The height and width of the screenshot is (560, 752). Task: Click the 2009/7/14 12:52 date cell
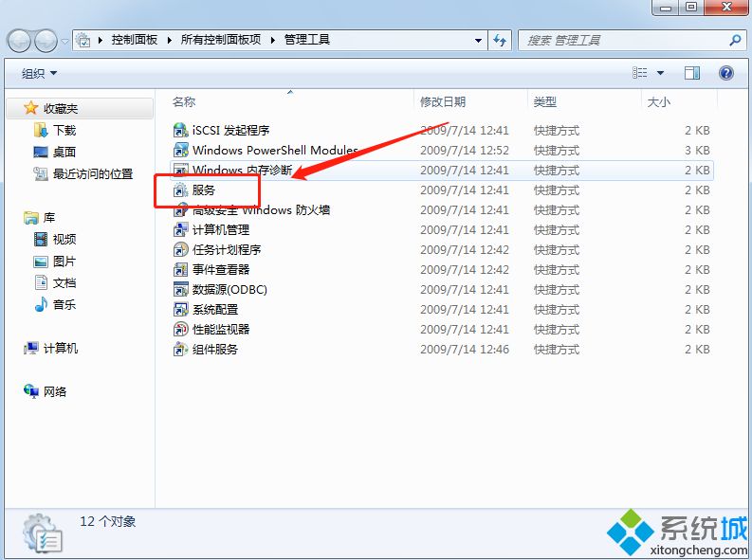465,151
